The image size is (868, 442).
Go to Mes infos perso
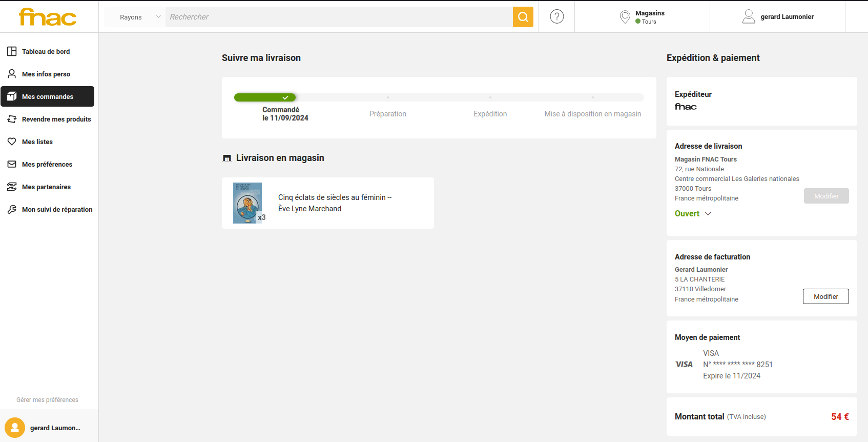[x=46, y=74]
